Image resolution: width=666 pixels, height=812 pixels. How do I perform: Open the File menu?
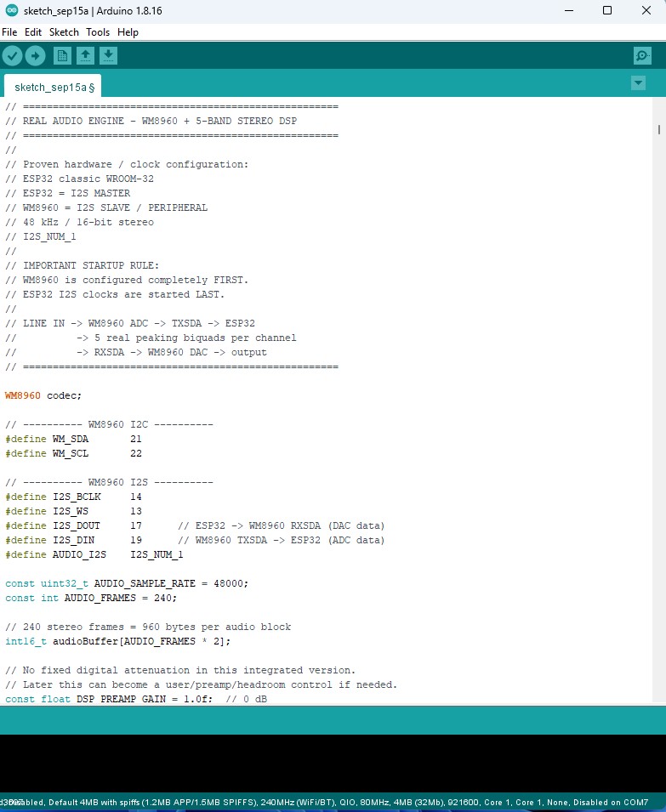(9, 32)
